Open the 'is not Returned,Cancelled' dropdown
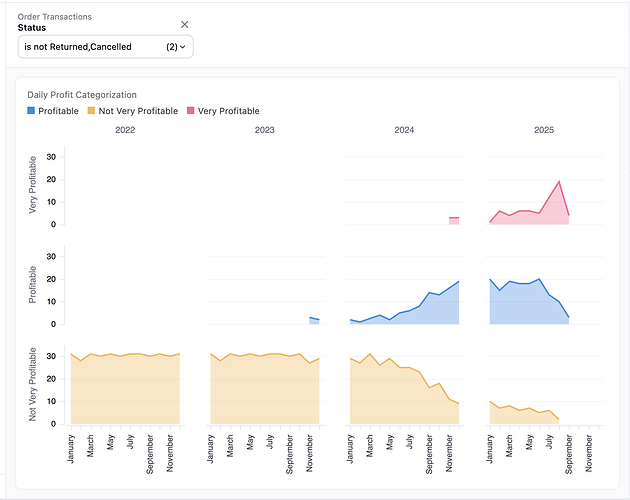 105,46
